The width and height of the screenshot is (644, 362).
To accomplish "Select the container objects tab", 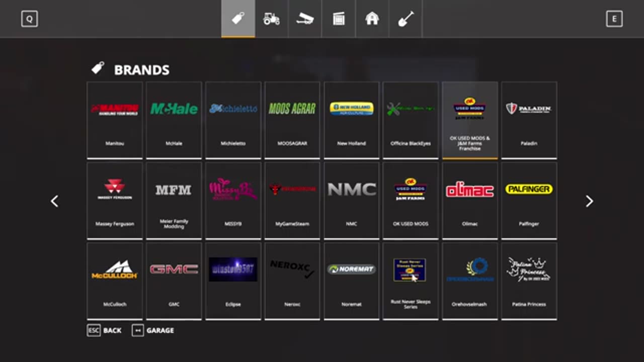I will 339,19.
